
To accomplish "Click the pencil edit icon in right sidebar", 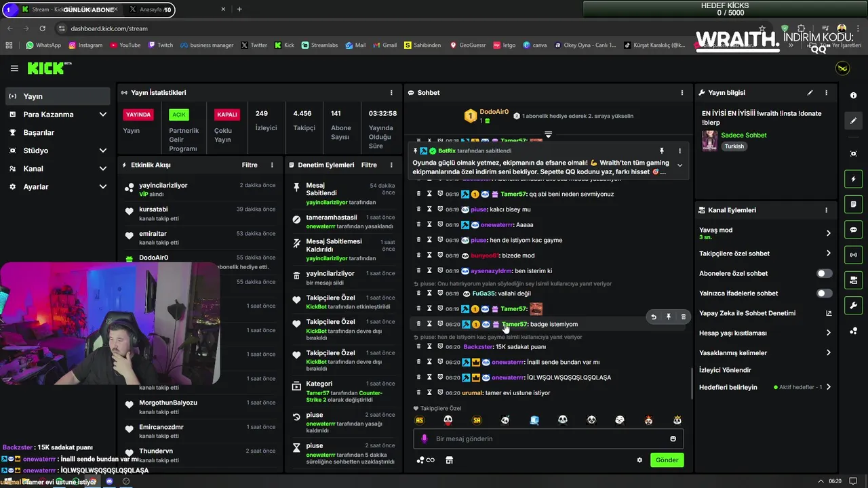I will (853, 121).
